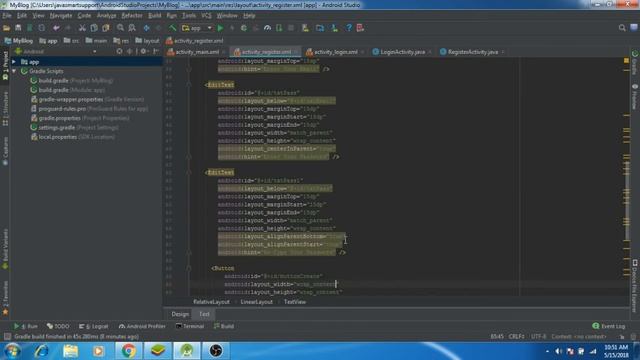Open the Build menu

pyautogui.click(x=154, y=16)
